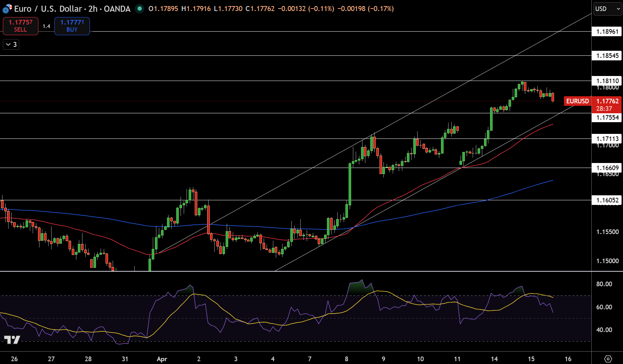
Task: Click the date 31 on time axis
Action: (x=125, y=359)
